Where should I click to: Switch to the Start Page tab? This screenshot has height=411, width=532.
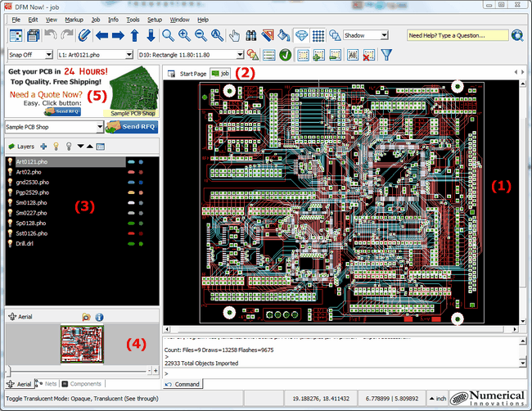click(x=187, y=74)
